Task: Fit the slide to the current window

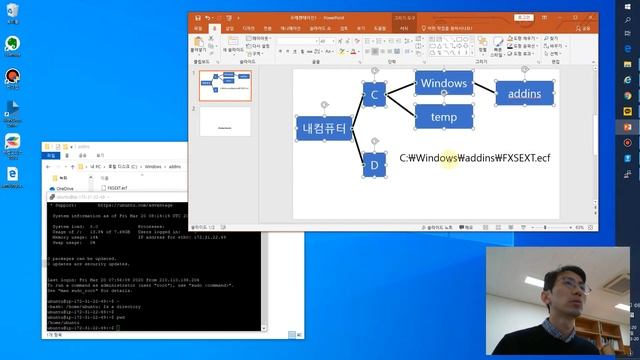Action: pyautogui.click(x=590, y=227)
